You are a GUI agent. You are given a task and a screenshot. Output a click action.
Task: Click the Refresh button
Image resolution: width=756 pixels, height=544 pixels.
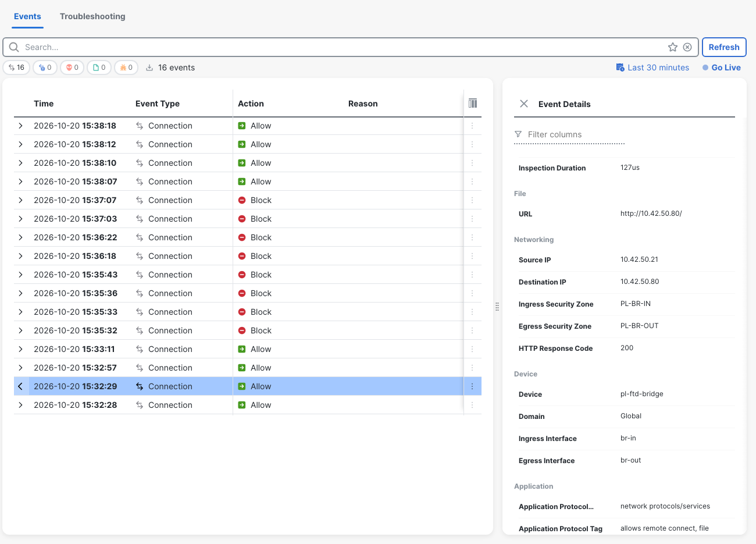pos(724,47)
